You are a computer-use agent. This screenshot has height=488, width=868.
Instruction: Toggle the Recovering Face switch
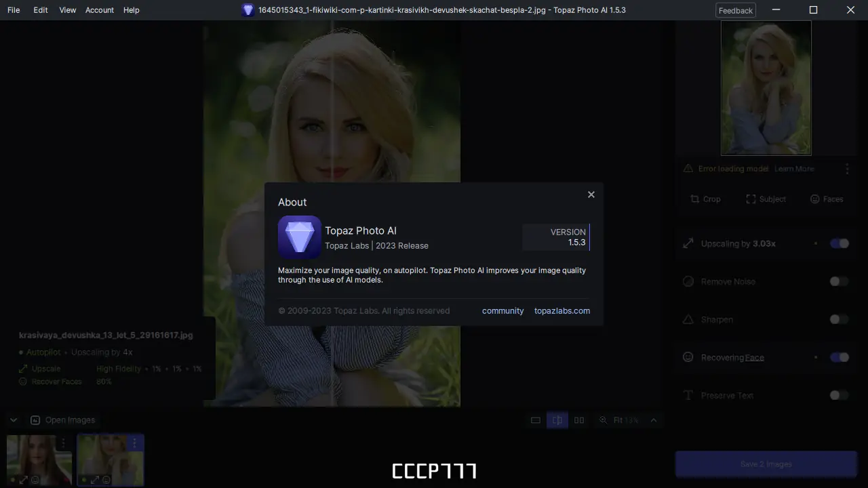(x=840, y=357)
